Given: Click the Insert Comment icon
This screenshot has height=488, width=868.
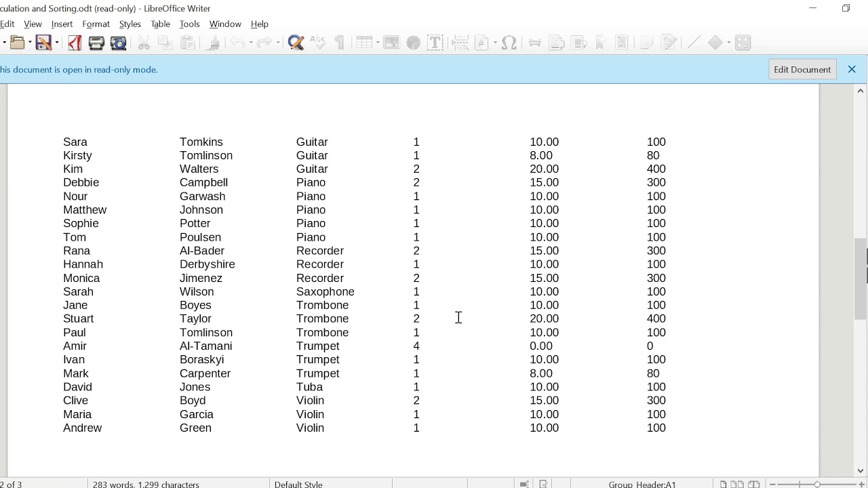Looking at the screenshot, I should point(647,43).
